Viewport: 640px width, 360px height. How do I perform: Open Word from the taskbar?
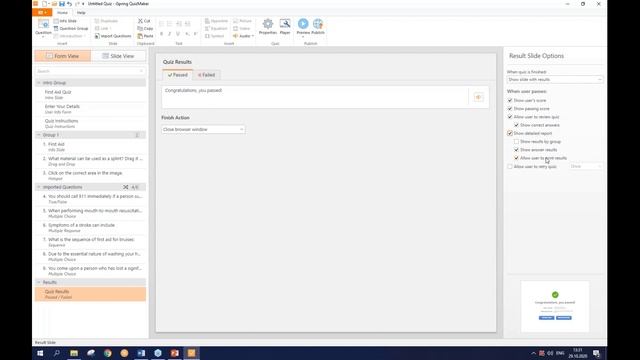click(x=141, y=353)
